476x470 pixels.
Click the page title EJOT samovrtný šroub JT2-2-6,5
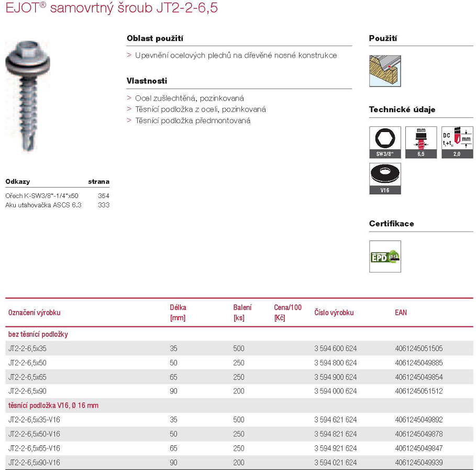[x=112, y=8]
